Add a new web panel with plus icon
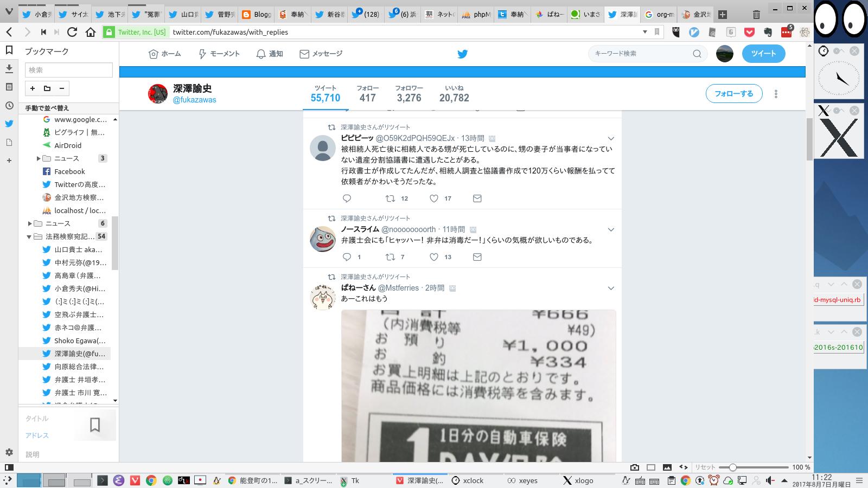The height and width of the screenshot is (488, 868). click(x=9, y=160)
